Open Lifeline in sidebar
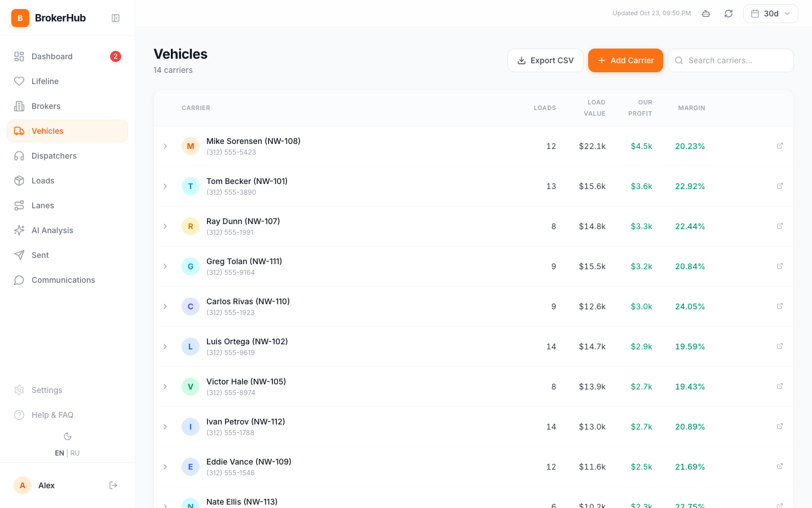This screenshot has width=812, height=508. 67,81
